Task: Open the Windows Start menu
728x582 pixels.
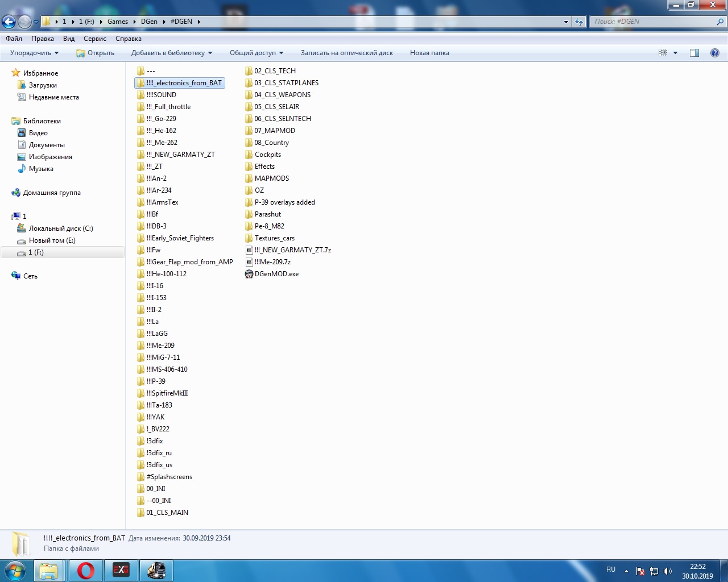Action: coord(15,571)
